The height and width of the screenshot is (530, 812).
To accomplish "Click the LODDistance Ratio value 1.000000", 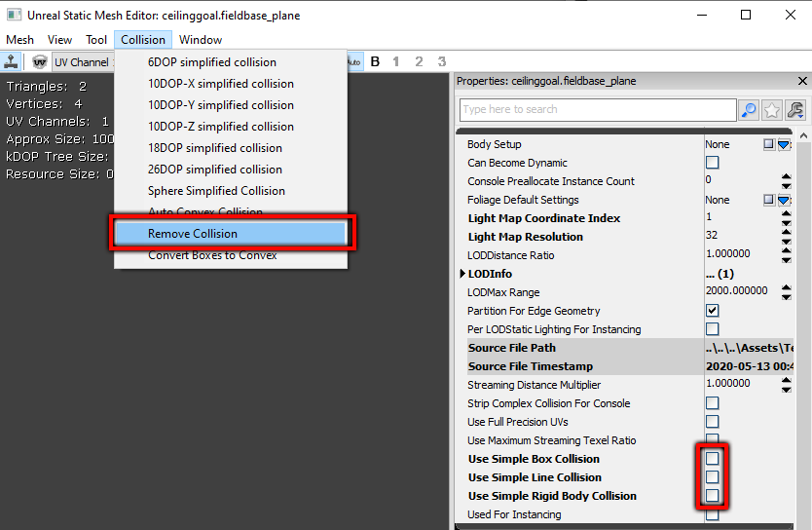I will (727, 253).
